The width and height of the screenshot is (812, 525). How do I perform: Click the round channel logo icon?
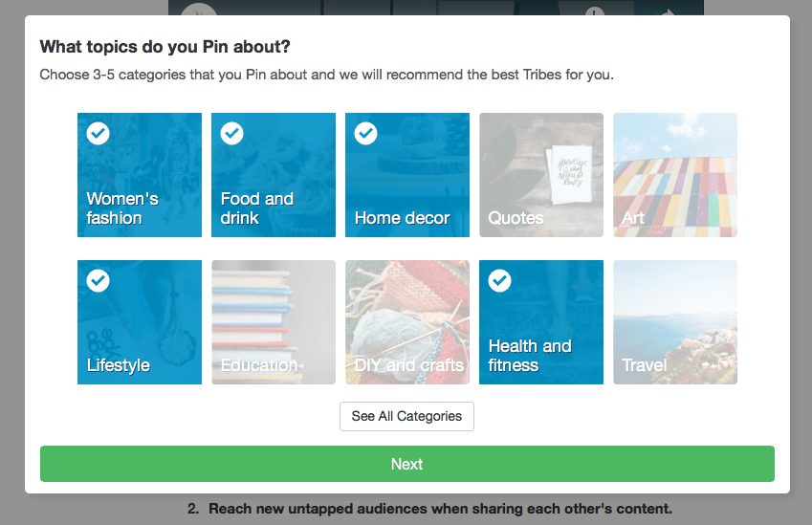pos(199,11)
